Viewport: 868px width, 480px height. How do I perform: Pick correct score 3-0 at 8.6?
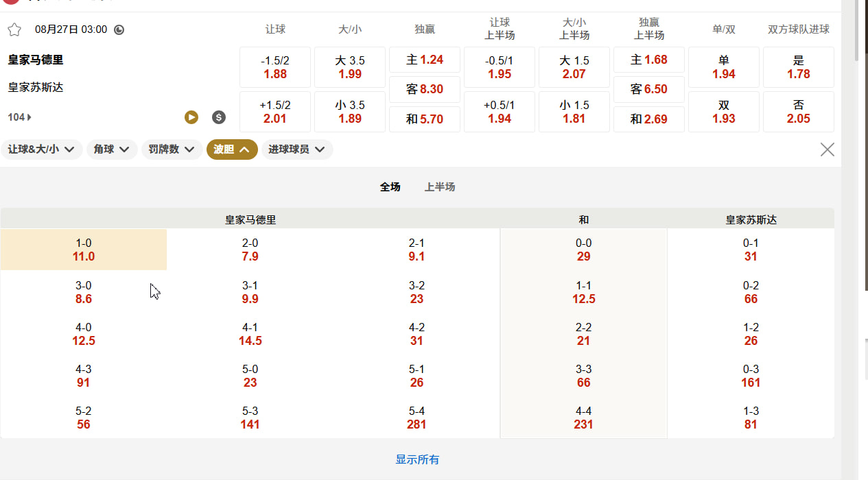(84, 292)
